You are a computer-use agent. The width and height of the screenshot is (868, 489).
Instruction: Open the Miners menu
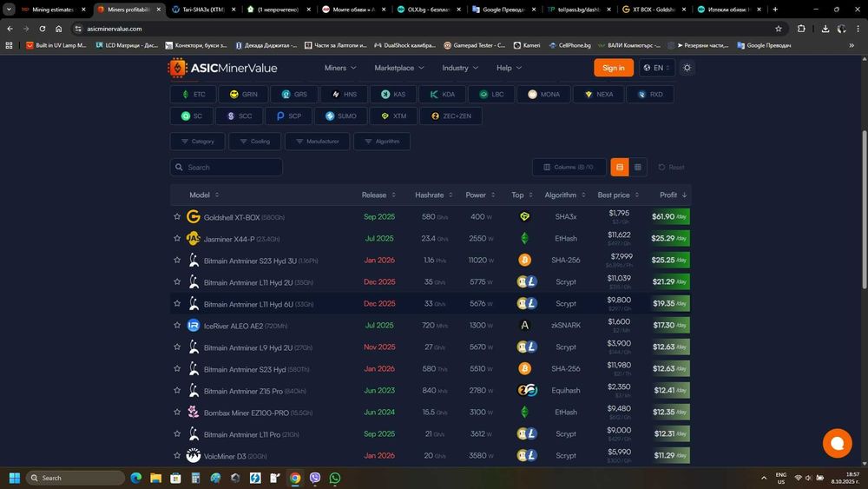point(340,68)
